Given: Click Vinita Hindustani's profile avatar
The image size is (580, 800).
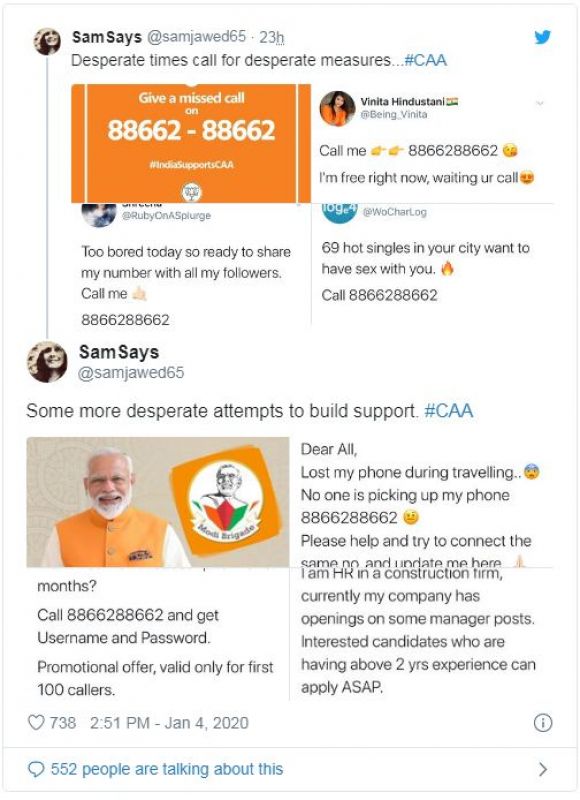Looking at the screenshot, I should tap(337, 108).
